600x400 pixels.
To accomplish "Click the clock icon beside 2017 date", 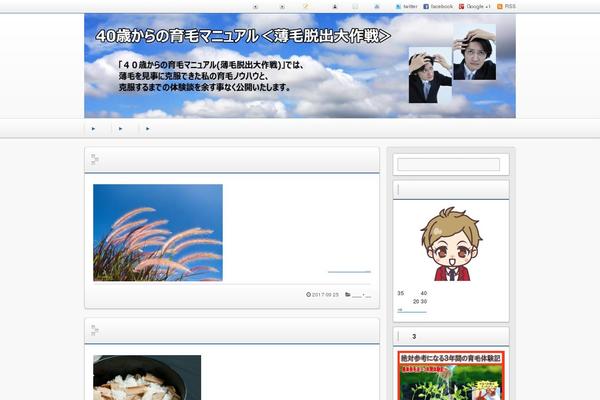I will pos(308,294).
